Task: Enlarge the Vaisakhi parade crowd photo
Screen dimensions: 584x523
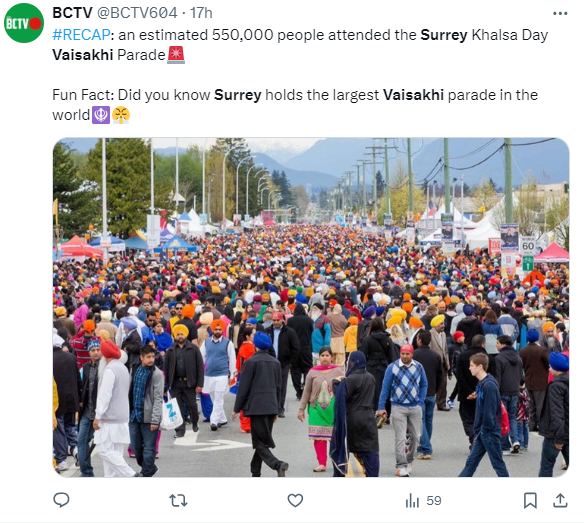Action: (311, 307)
